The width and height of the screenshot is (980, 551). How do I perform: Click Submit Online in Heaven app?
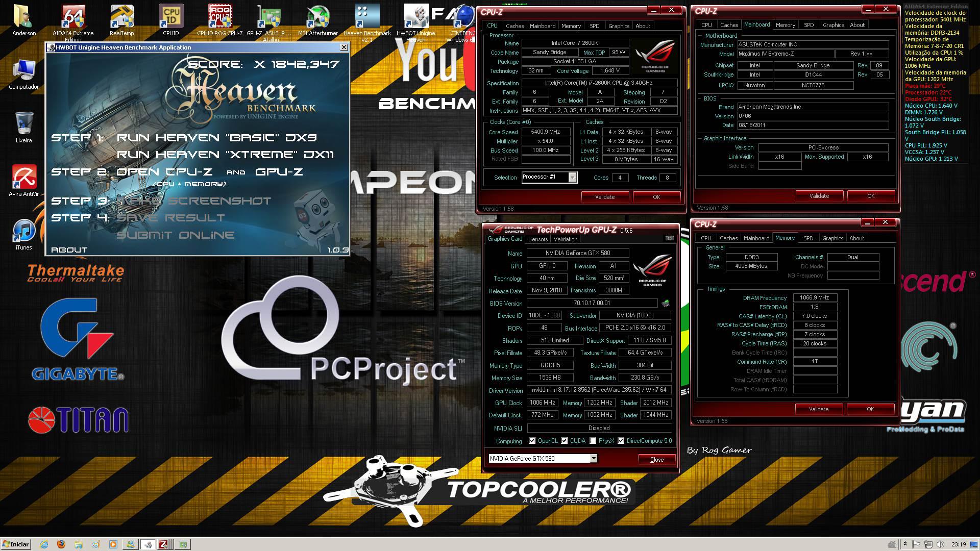click(176, 235)
